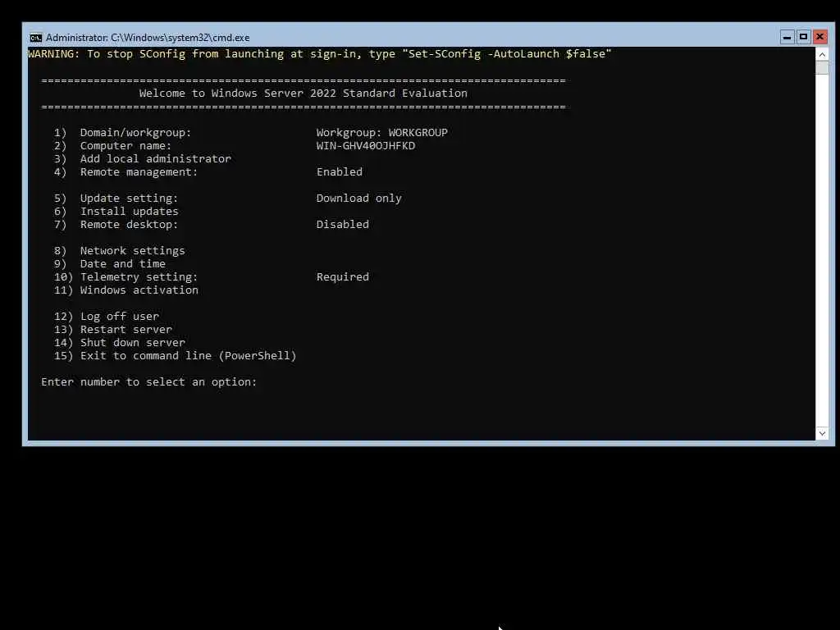
Task: Click the 'Windows activation' option
Action: click(126, 290)
